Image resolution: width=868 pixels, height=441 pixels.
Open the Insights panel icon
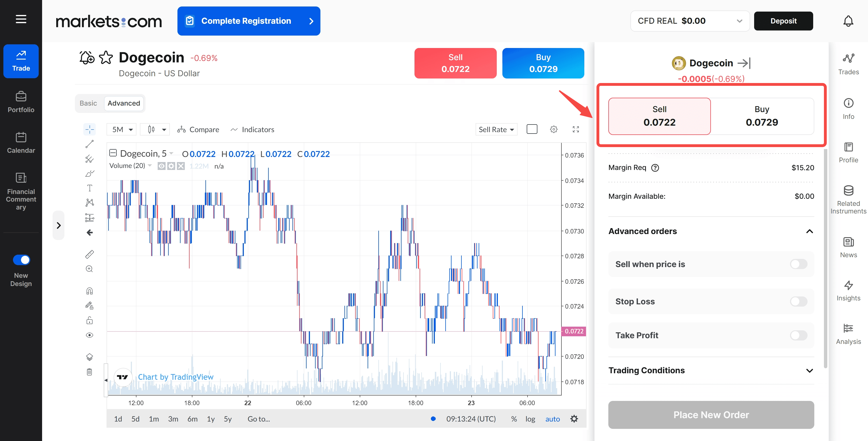click(849, 291)
